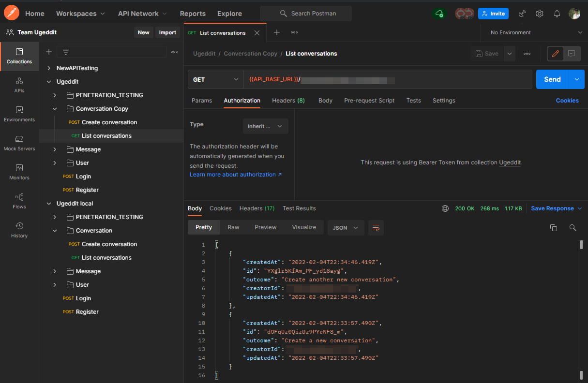Search within the response body
588x383 pixels.
[x=573, y=228]
